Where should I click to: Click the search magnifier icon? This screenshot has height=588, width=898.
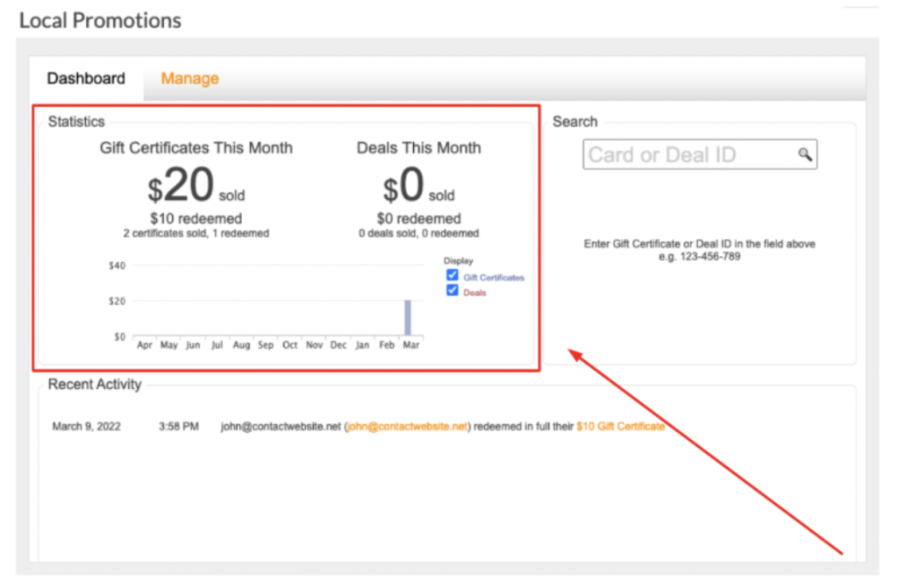click(805, 154)
